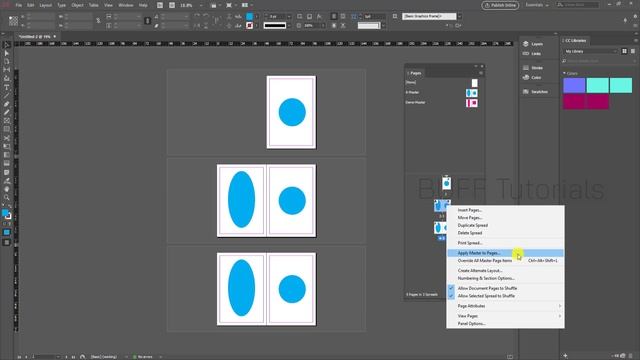Select the Line tool

[x=7, y=96]
